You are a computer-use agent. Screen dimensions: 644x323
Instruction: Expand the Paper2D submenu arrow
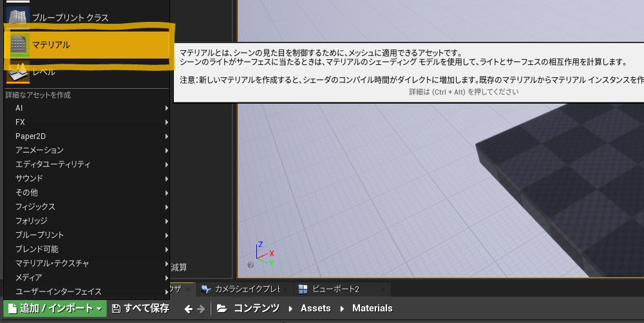click(166, 136)
